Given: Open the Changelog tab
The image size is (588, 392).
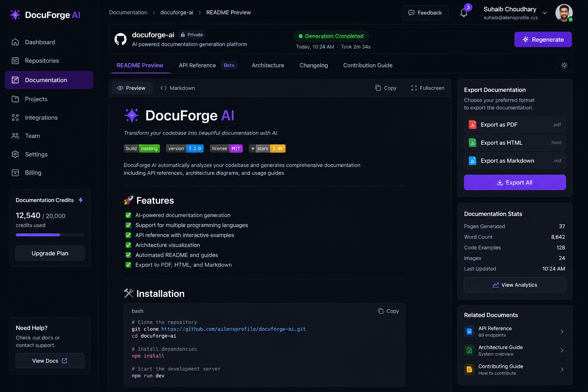Looking at the screenshot, I should tap(314, 65).
